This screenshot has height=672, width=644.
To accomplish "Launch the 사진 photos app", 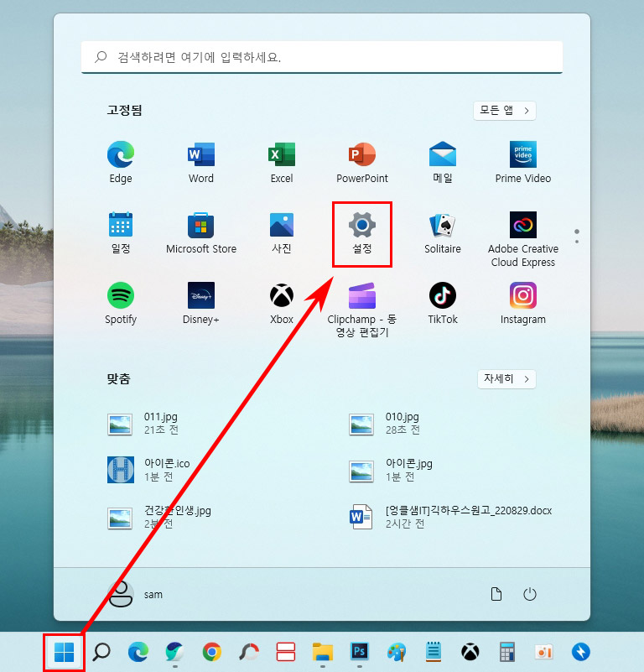I will tap(282, 232).
